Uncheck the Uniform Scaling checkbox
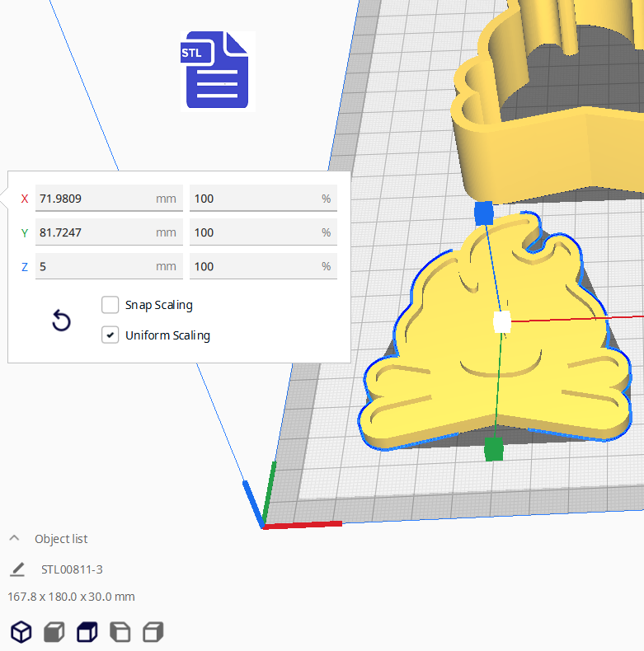644x651 pixels. [x=110, y=335]
